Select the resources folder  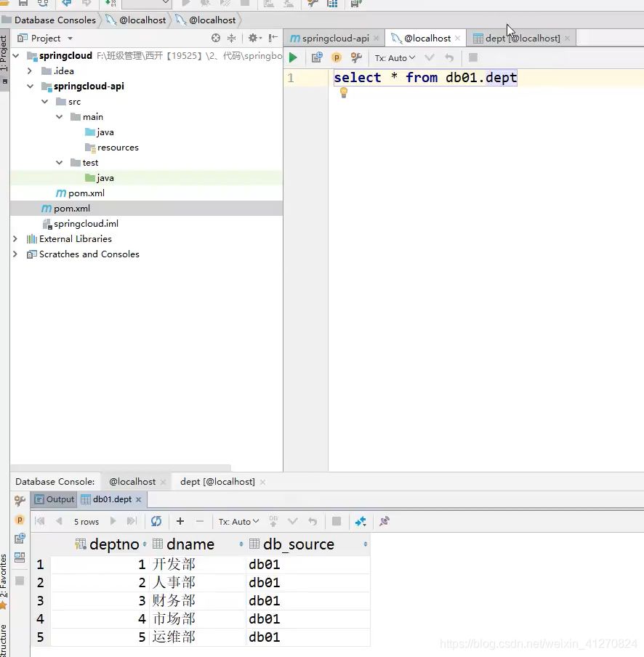tap(111, 148)
